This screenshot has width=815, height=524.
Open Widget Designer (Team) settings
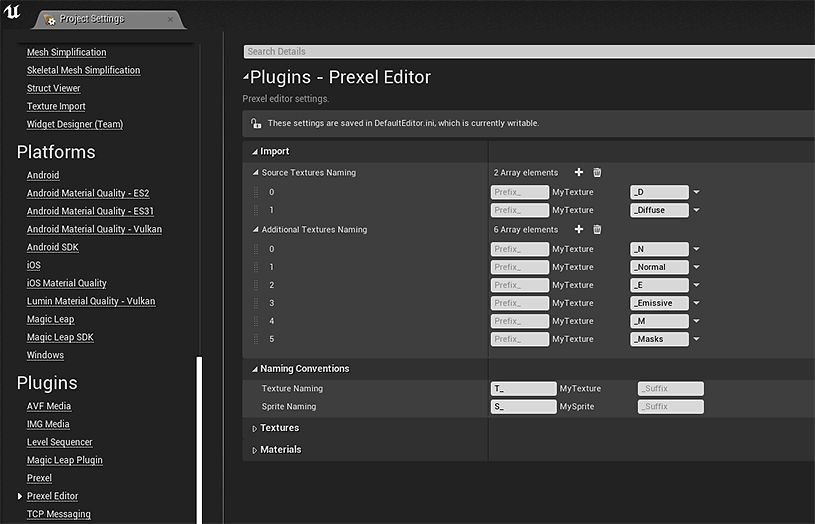pyautogui.click(x=75, y=124)
